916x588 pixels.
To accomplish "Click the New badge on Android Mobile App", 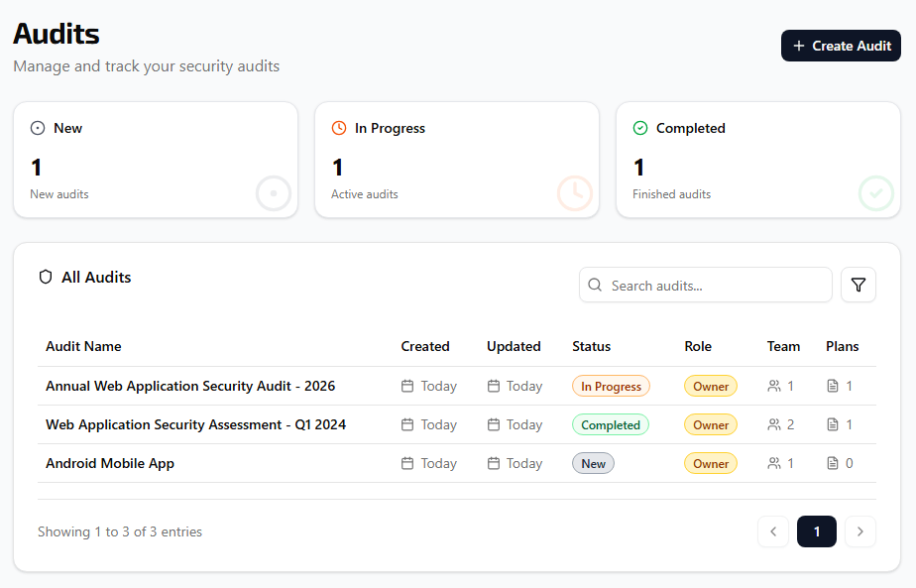I will [593, 463].
